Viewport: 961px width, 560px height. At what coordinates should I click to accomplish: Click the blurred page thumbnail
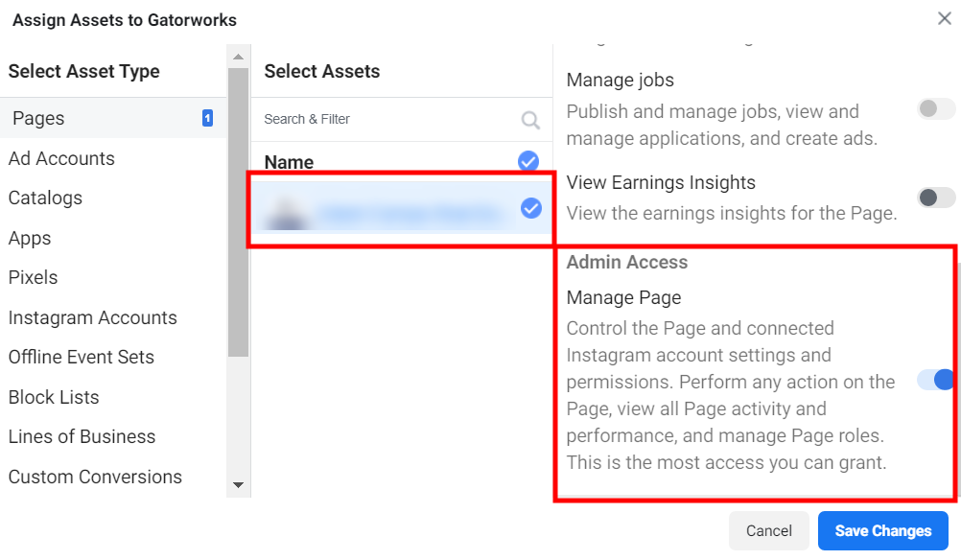tap(286, 213)
